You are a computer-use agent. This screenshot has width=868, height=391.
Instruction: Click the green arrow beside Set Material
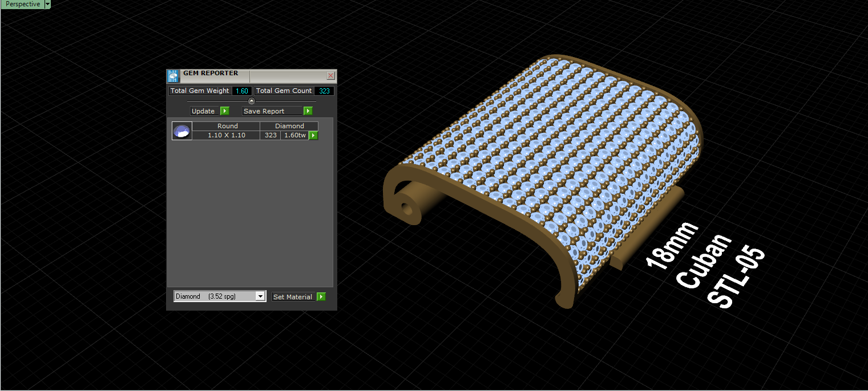[321, 297]
